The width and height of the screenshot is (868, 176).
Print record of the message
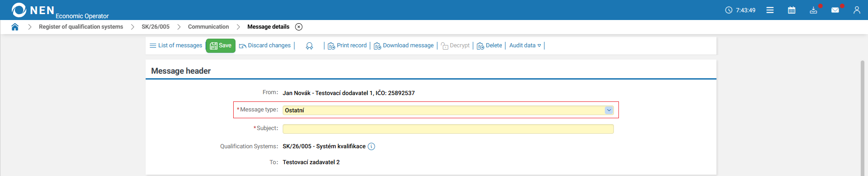tap(347, 45)
